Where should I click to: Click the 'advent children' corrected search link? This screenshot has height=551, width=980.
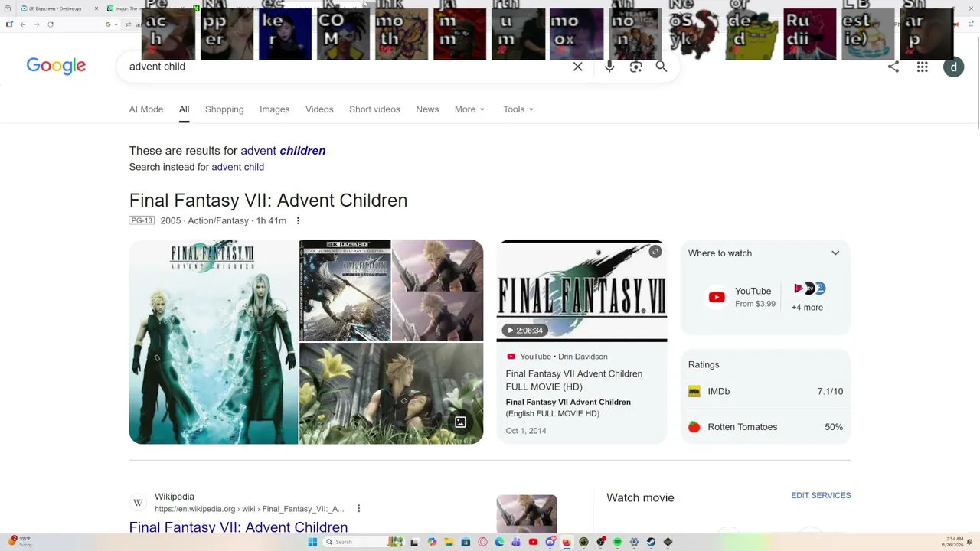(283, 151)
